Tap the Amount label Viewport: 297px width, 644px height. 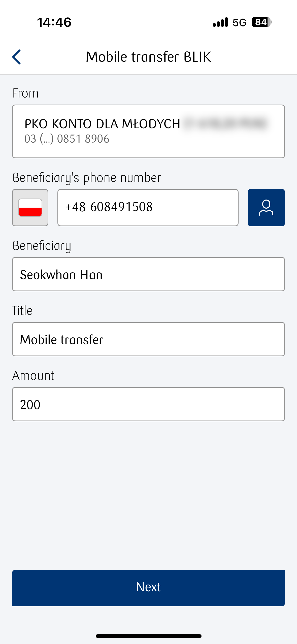click(33, 376)
